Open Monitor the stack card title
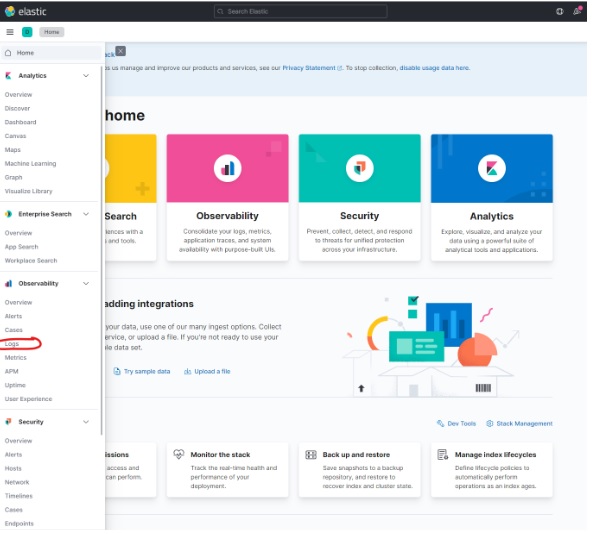The width and height of the screenshot is (593, 534). (220, 455)
